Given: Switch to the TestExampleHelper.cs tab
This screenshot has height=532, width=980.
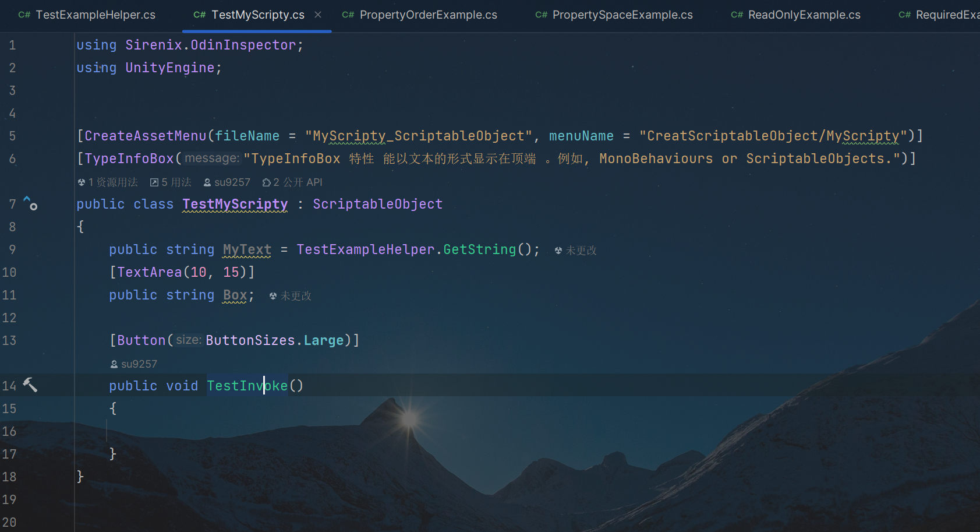Looking at the screenshot, I should 87,15.
